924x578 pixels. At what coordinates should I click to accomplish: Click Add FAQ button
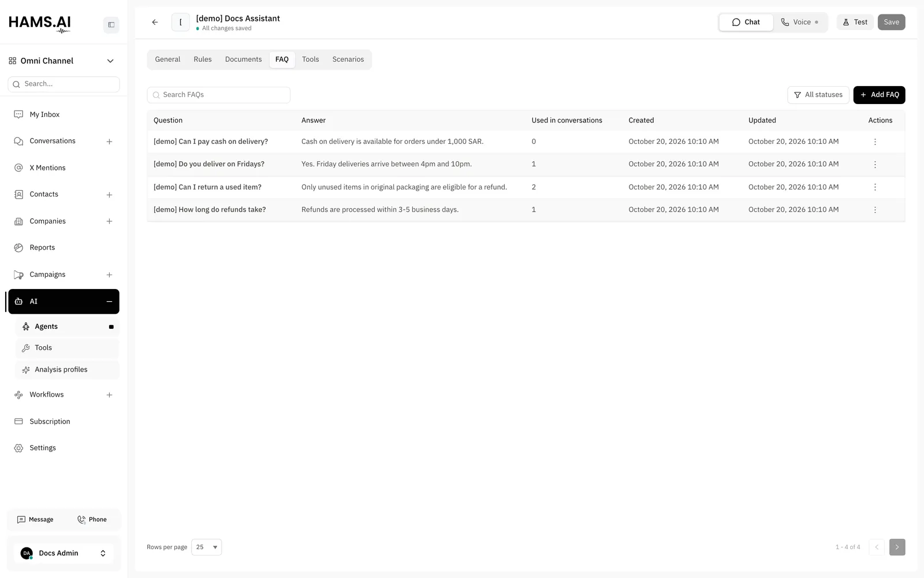tap(879, 95)
